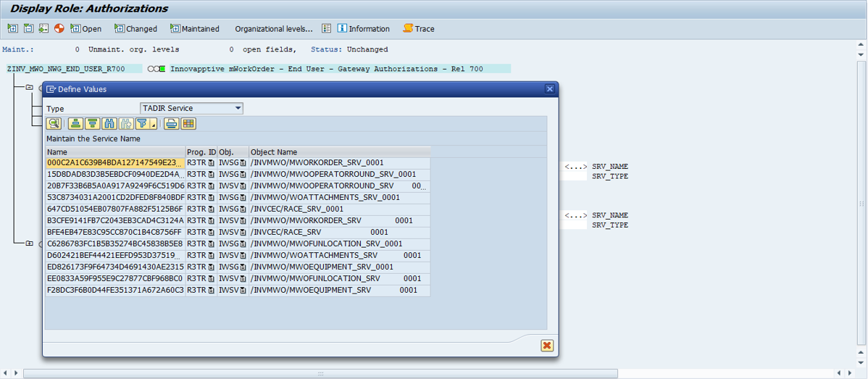Click the Print icon in dialog toolbar
The width and height of the screenshot is (868, 379).
point(172,124)
